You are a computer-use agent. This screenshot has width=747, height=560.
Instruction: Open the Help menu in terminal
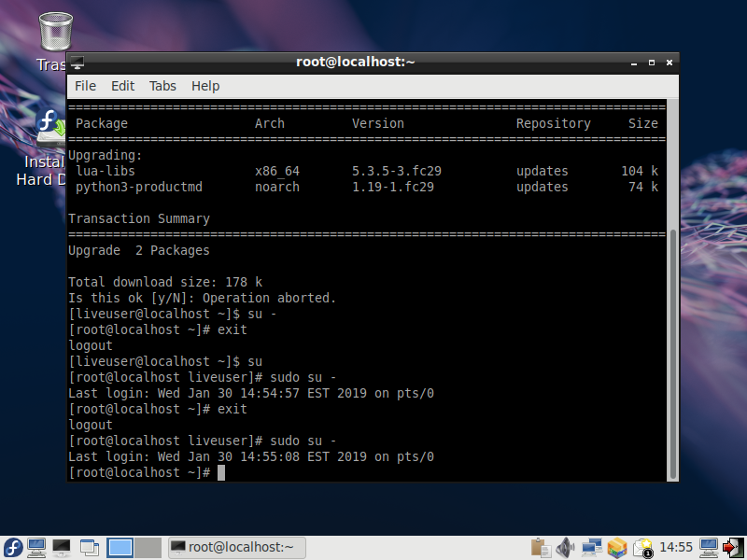pyautogui.click(x=205, y=86)
